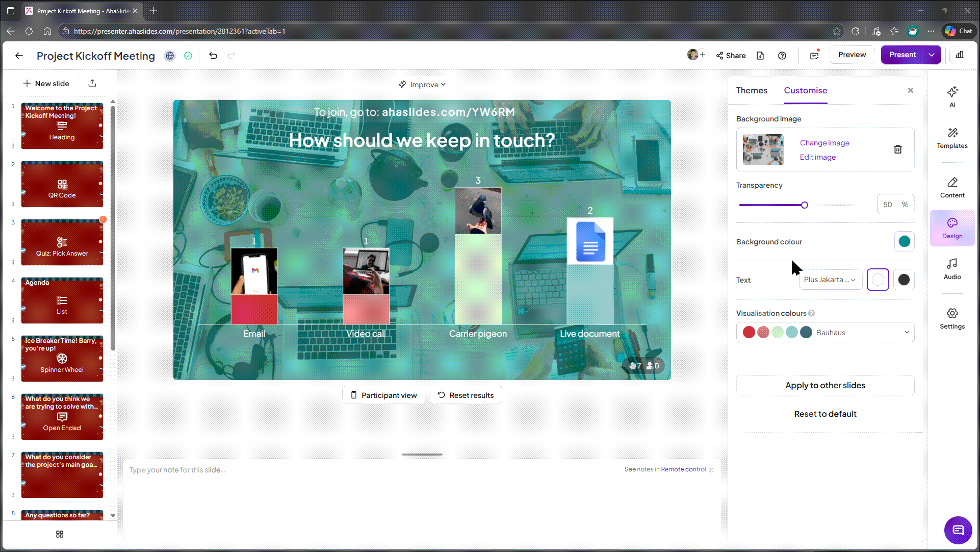Open the AI assistant panel icon

coord(952,96)
